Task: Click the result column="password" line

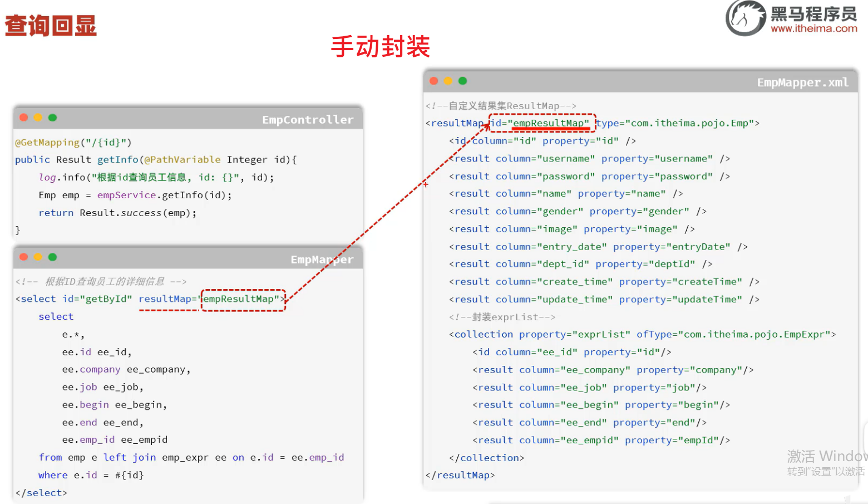Action: pos(589,176)
